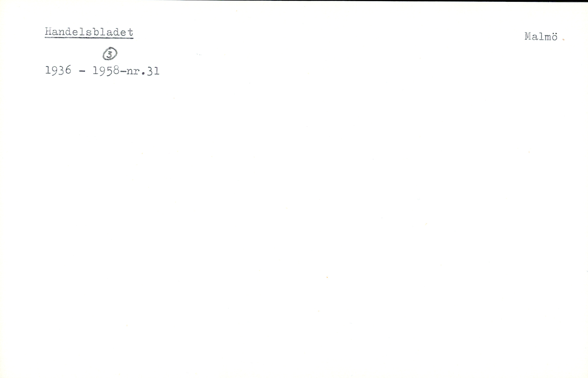Select the handwritten circled number 3

(110, 54)
